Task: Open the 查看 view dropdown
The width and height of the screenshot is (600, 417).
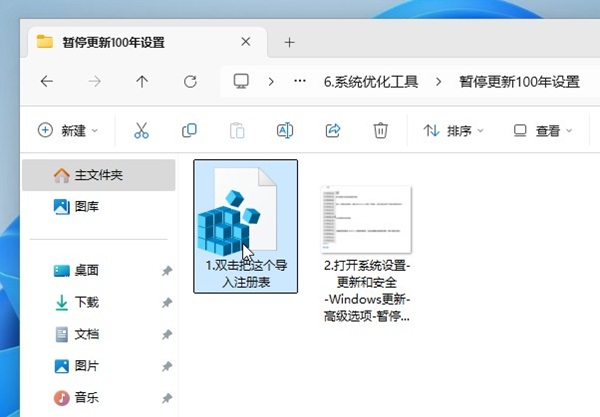Action: (x=543, y=131)
